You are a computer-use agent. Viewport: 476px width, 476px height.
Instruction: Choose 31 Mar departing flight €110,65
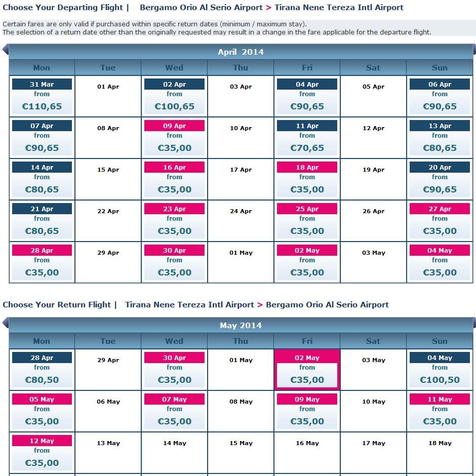(x=42, y=96)
